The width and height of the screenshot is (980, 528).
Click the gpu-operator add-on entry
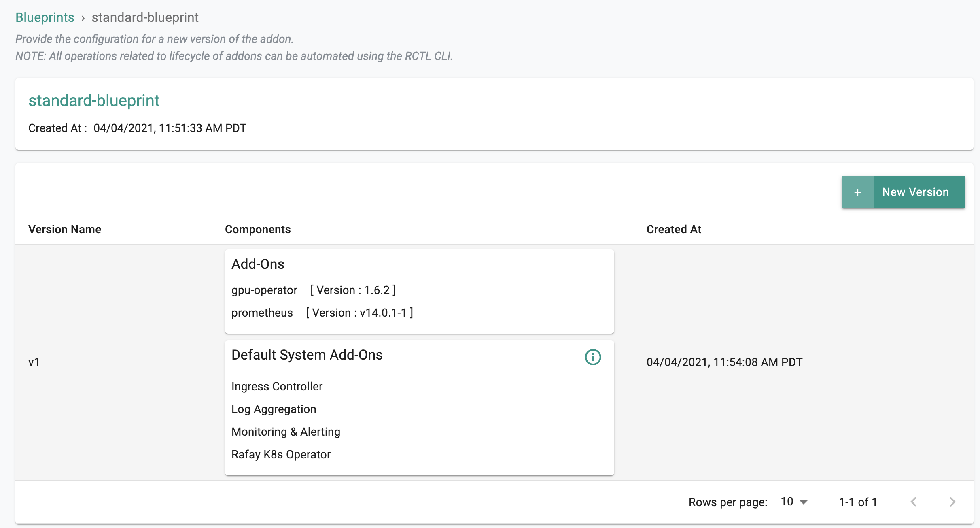coord(264,290)
